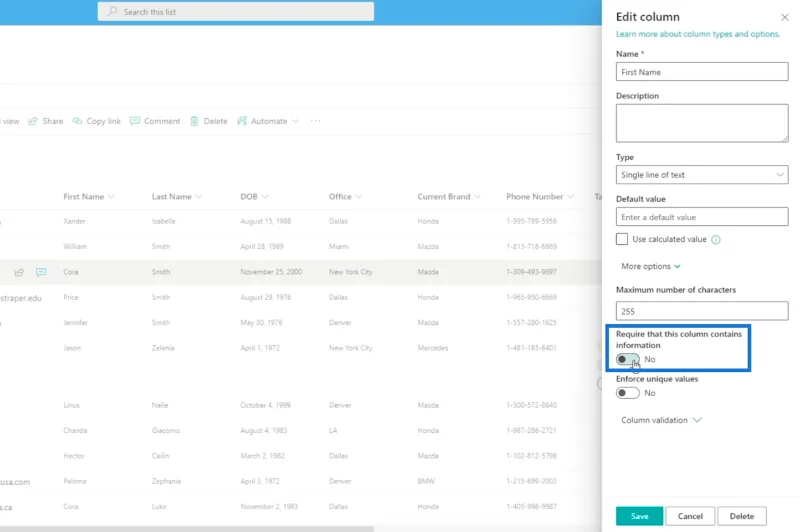Click the Search this list box
The image size is (800, 532).
236,11
